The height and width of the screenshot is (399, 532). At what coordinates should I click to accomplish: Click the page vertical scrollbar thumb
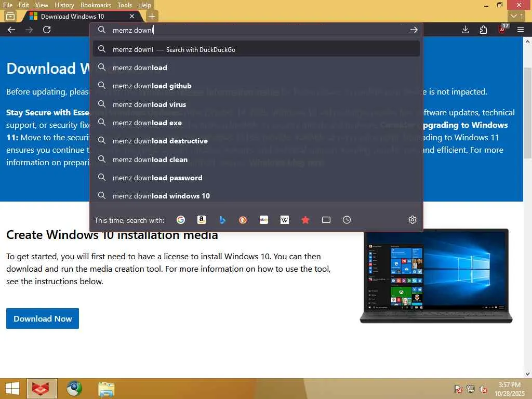coord(527,112)
